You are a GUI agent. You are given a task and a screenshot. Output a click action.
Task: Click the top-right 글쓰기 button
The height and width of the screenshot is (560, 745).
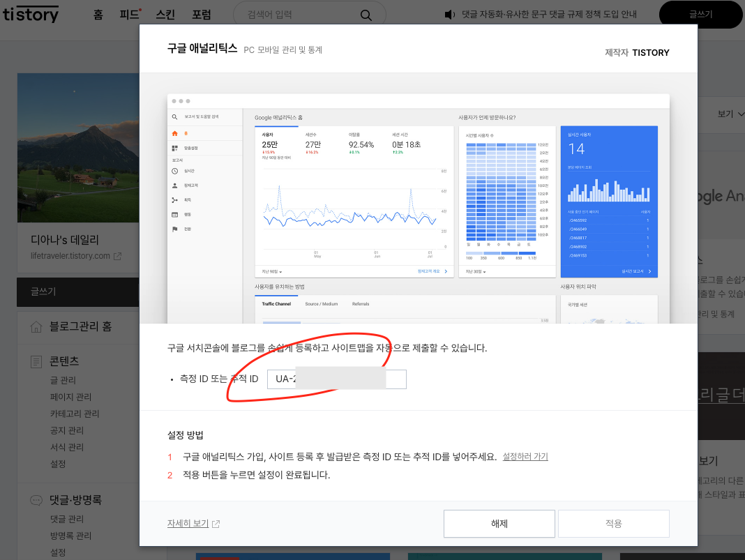701,14
